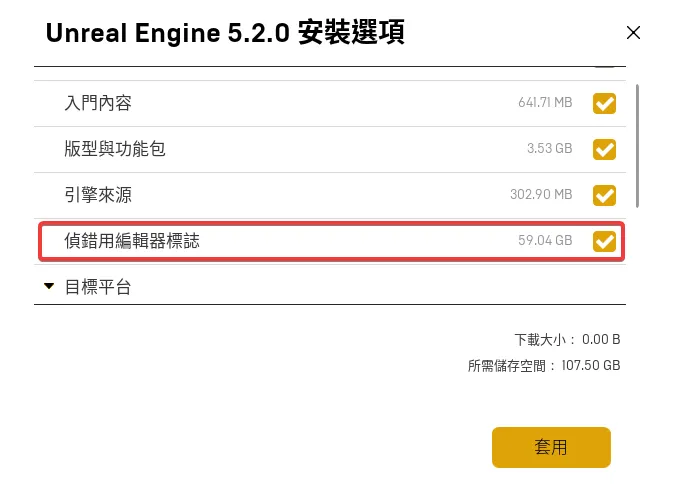Click the 302.90 MB size value

click(541, 194)
